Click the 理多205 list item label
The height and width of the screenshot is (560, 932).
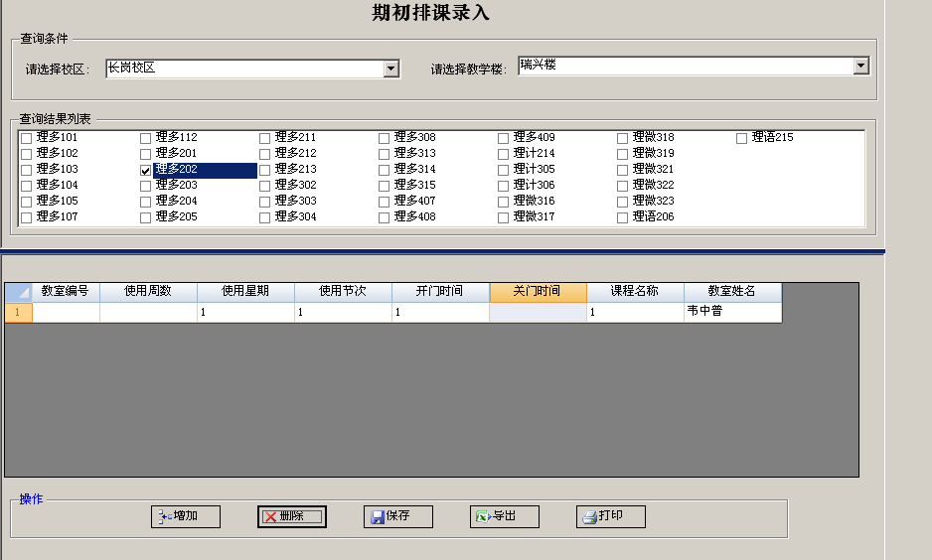(x=177, y=216)
